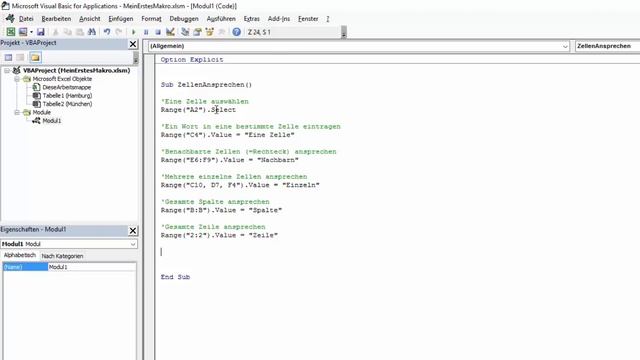Open Visual Basic Help question mark icon

pos(236,32)
